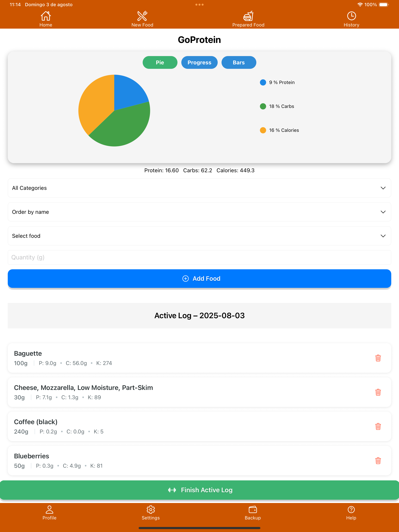Tap the 11:14 clock in status bar
This screenshot has height=532, width=399.
(x=15, y=5)
